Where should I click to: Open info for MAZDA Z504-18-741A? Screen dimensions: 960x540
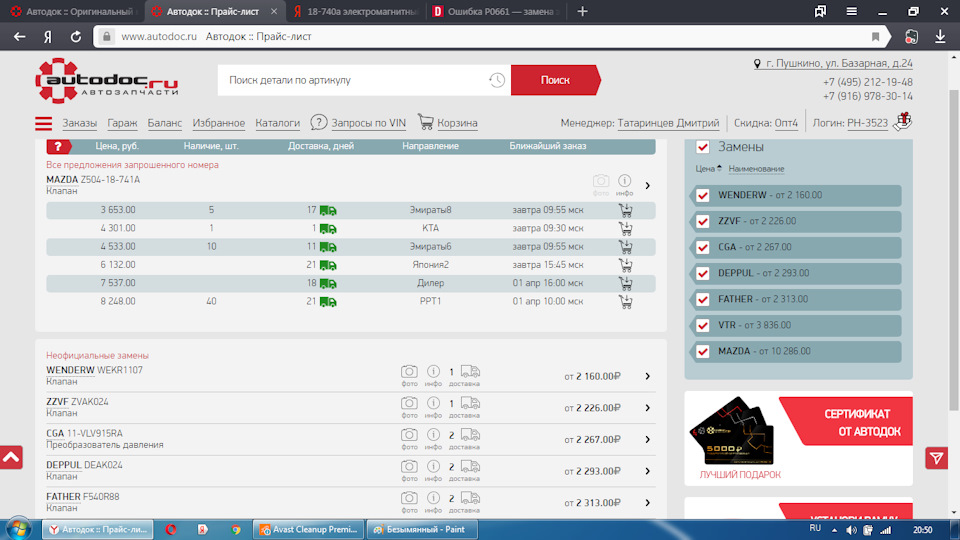pyautogui.click(x=624, y=184)
